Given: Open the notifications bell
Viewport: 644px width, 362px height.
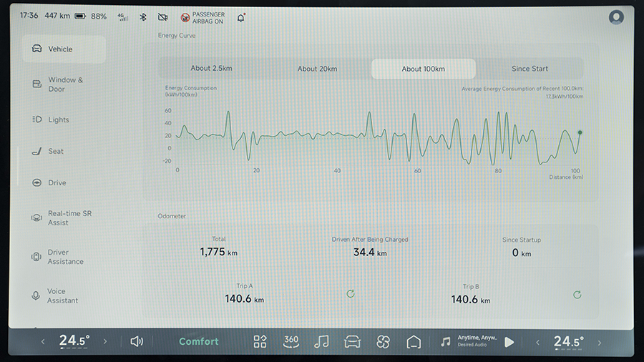Looking at the screenshot, I should 241,17.
